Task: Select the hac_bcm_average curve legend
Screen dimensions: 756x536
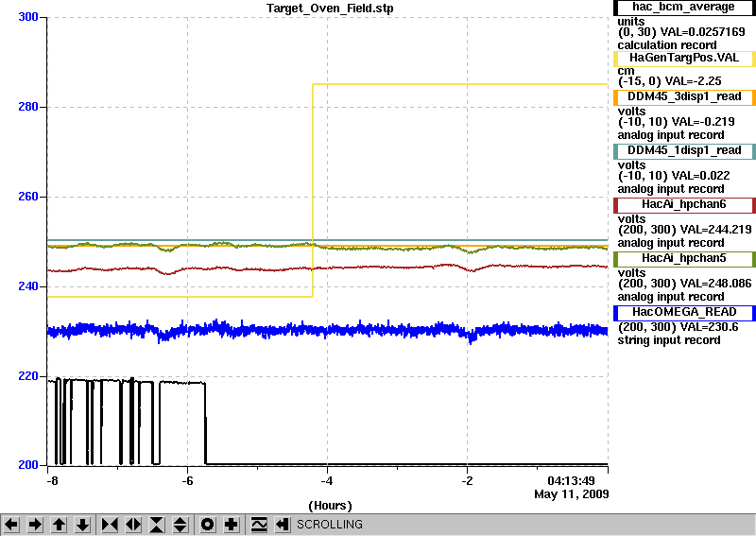Action: tap(684, 8)
